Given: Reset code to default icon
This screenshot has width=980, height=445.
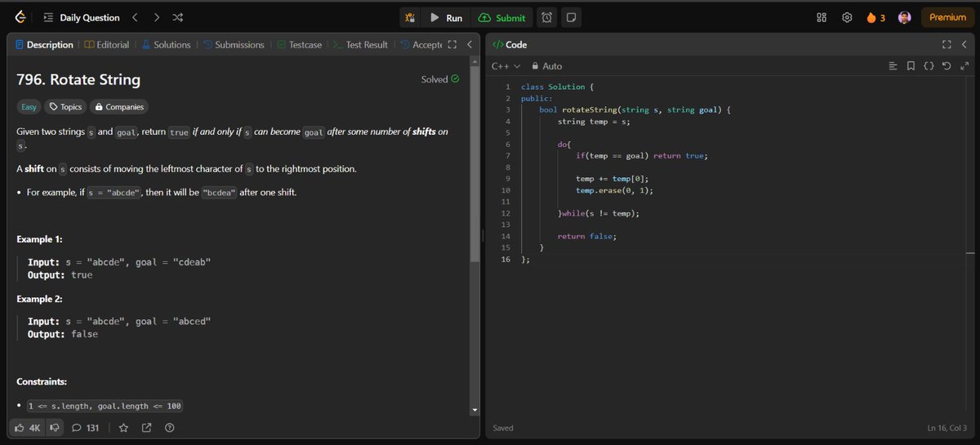Looking at the screenshot, I should (947, 66).
